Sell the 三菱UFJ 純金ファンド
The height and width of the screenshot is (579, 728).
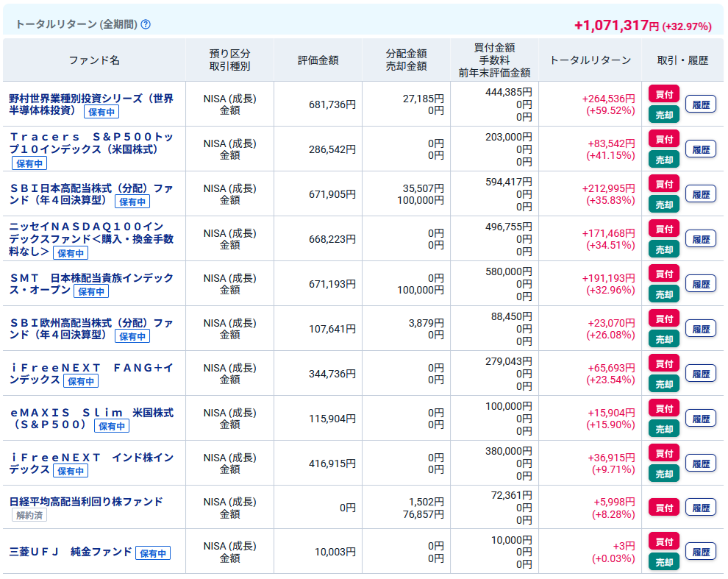click(664, 562)
